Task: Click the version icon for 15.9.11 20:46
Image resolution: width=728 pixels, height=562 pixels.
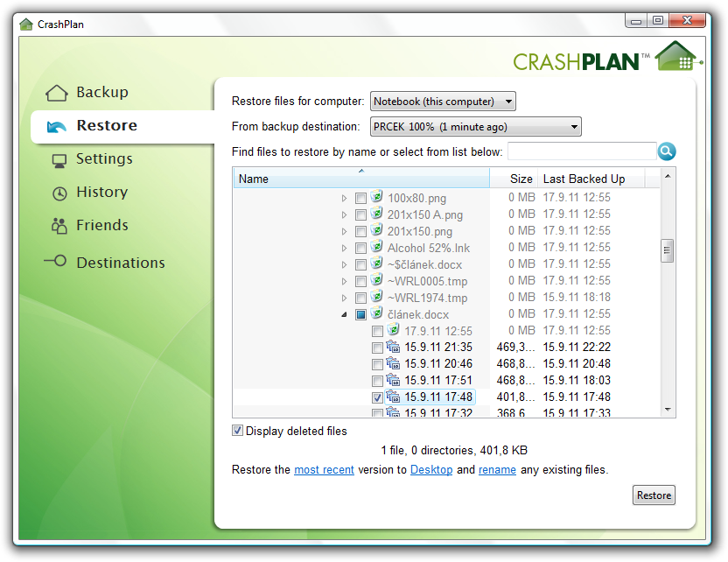Action: pyautogui.click(x=393, y=363)
